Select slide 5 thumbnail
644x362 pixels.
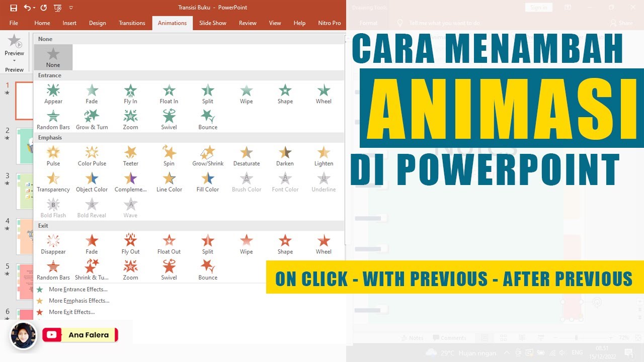tap(25, 282)
